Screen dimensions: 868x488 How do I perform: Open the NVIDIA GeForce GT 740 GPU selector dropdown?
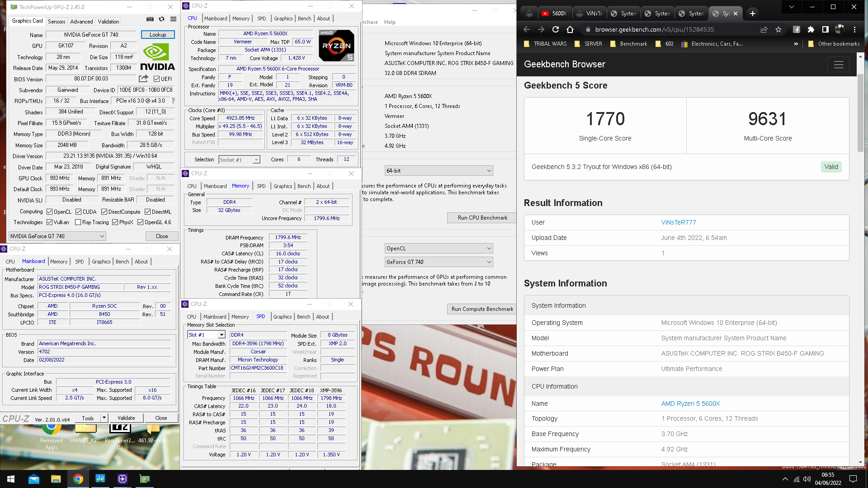[x=57, y=236]
